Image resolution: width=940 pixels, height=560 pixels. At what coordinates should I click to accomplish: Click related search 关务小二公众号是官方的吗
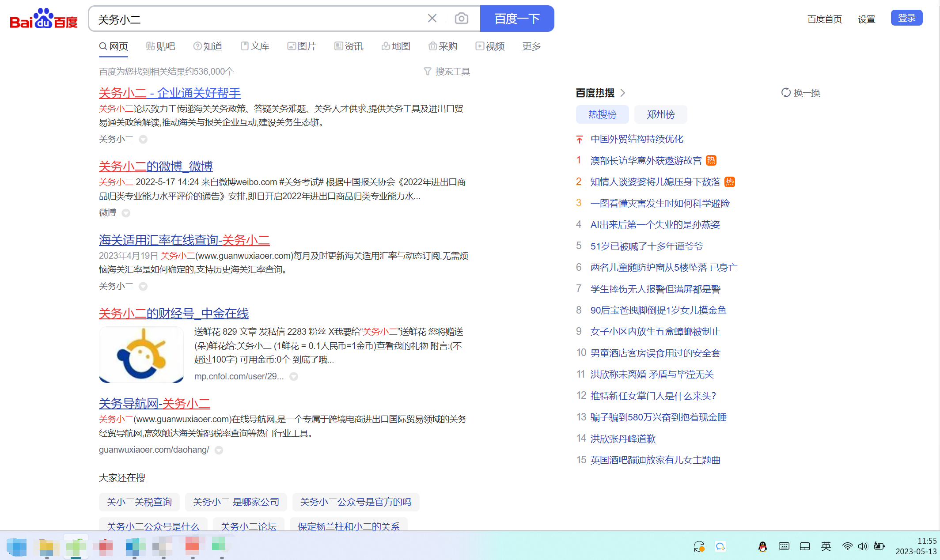356,502
